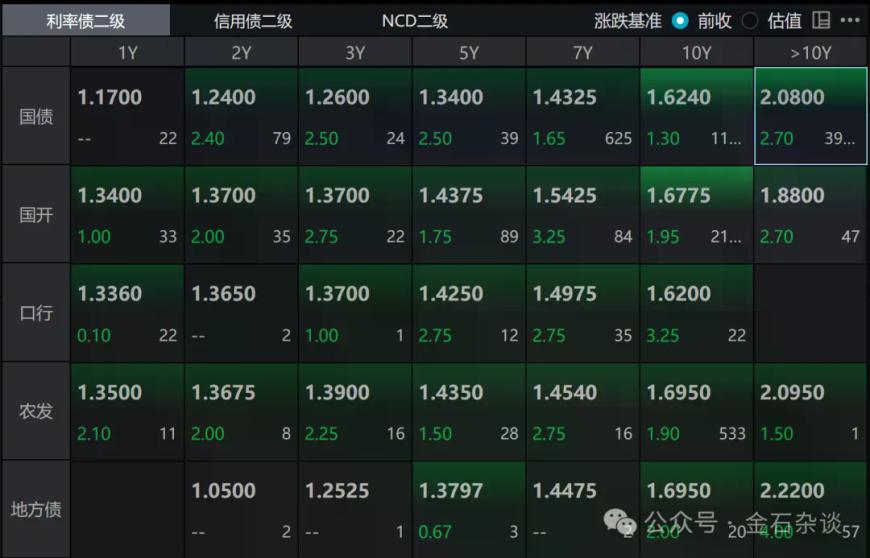This screenshot has width=870, height=558.
Task: Select the 估值 radio button
Action: pyautogui.click(x=750, y=21)
